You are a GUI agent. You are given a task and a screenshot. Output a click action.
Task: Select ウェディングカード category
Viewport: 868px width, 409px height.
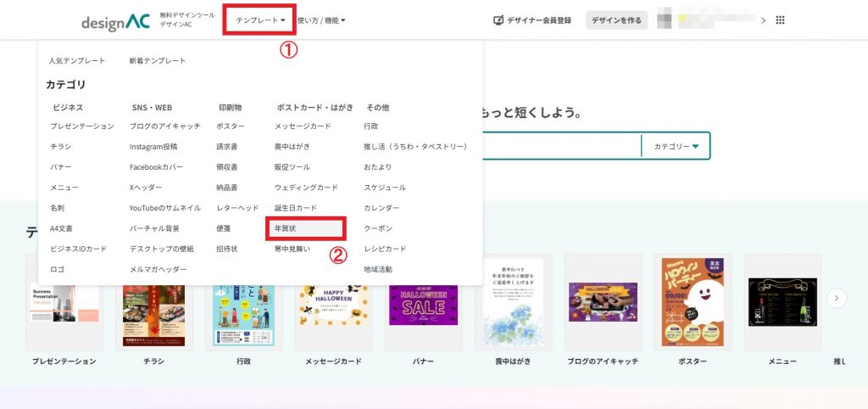click(x=306, y=188)
